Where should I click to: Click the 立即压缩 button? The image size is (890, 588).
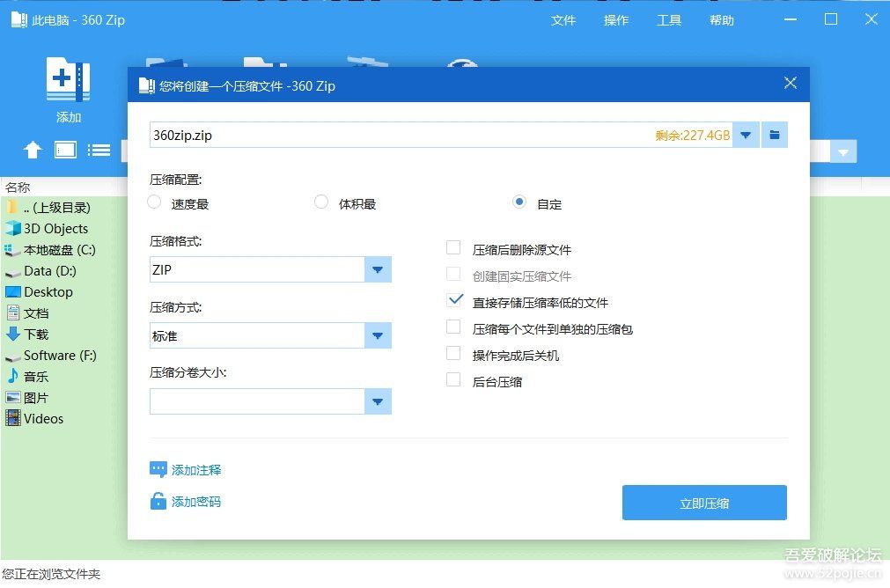[704, 503]
